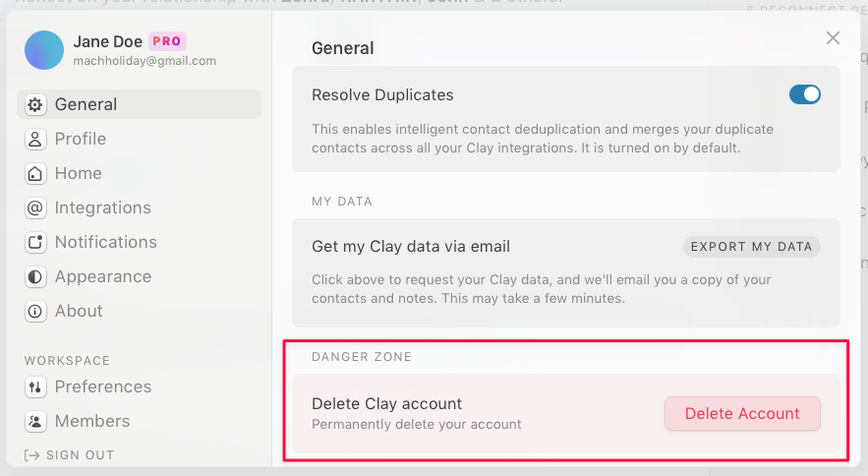Switch to the Appearance tab
The height and width of the screenshot is (476, 868).
click(x=102, y=276)
